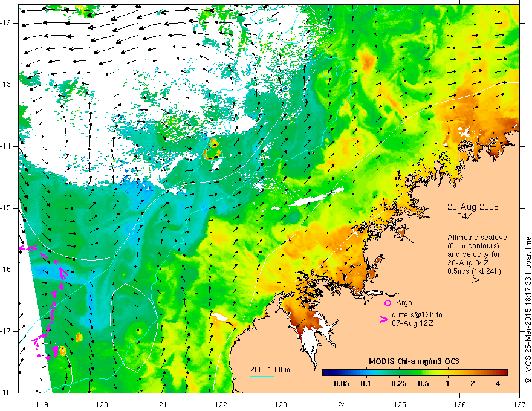
Task: Click the 'drifters@12h to' legend label
Action: point(417,315)
